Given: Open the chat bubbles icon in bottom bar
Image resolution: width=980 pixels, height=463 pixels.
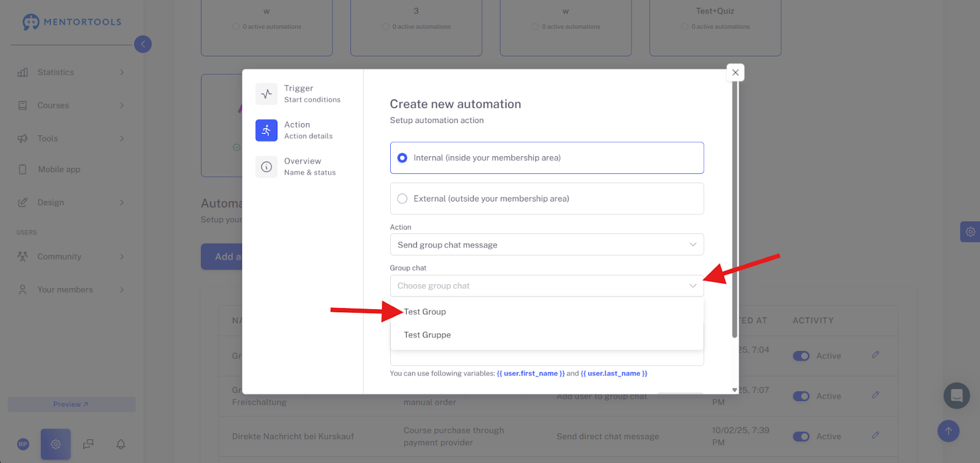Looking at the screenshot, I should click(x=88, y=444).
